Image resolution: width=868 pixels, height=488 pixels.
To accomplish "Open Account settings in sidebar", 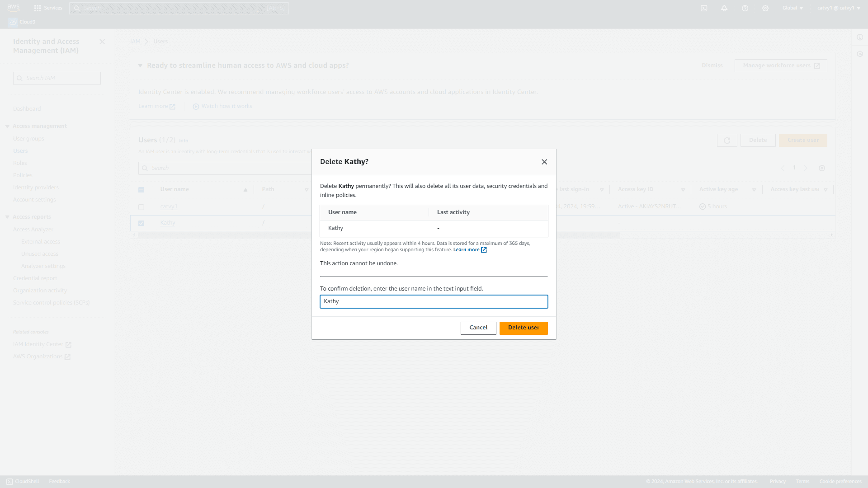I will click(x=34, y=200).
